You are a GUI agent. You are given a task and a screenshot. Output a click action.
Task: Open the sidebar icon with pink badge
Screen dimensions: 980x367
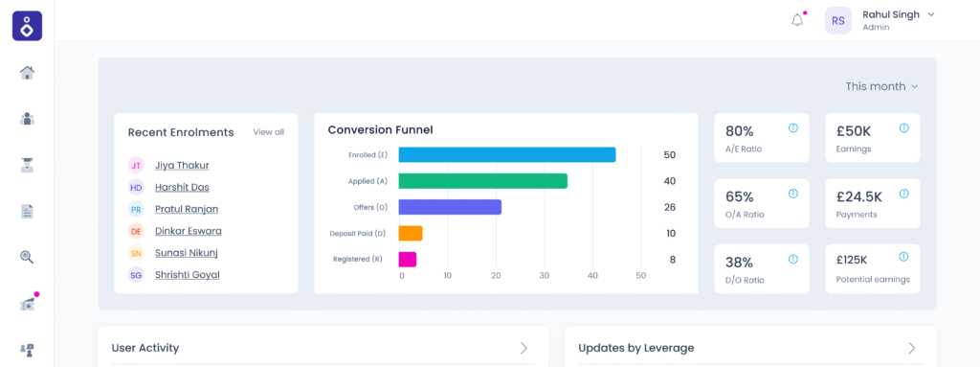(x=27, y=304)
